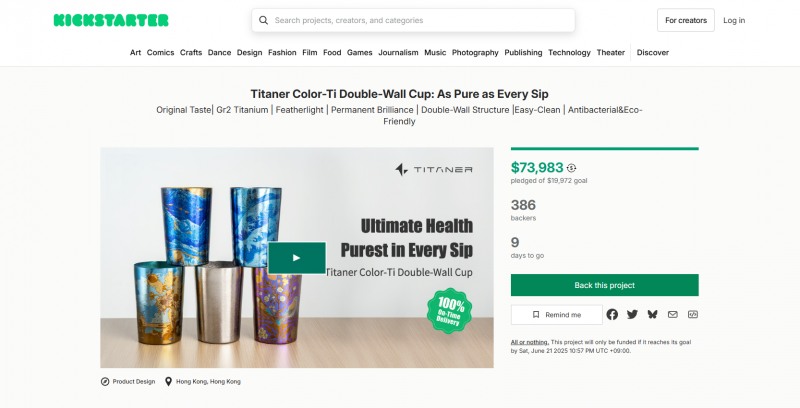Share on Bluesky butterfly icon

(x=653, y=315)
